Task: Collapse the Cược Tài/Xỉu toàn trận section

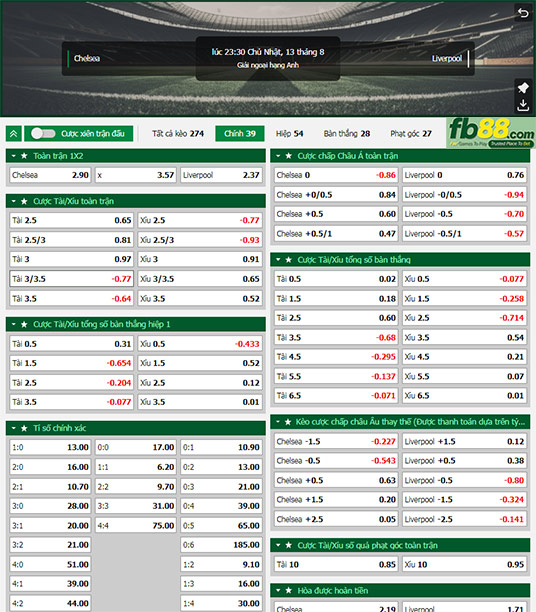Action: tap(14, 201)
